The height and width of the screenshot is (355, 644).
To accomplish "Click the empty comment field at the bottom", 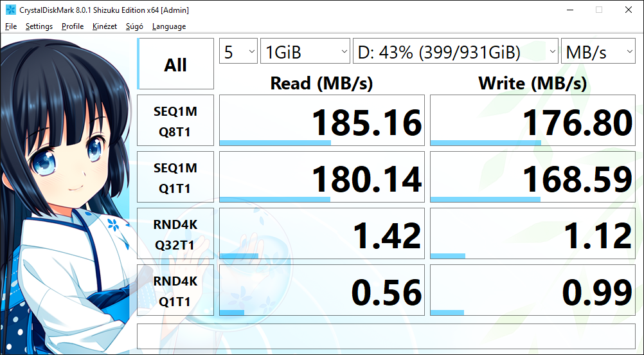I will 386,336.
